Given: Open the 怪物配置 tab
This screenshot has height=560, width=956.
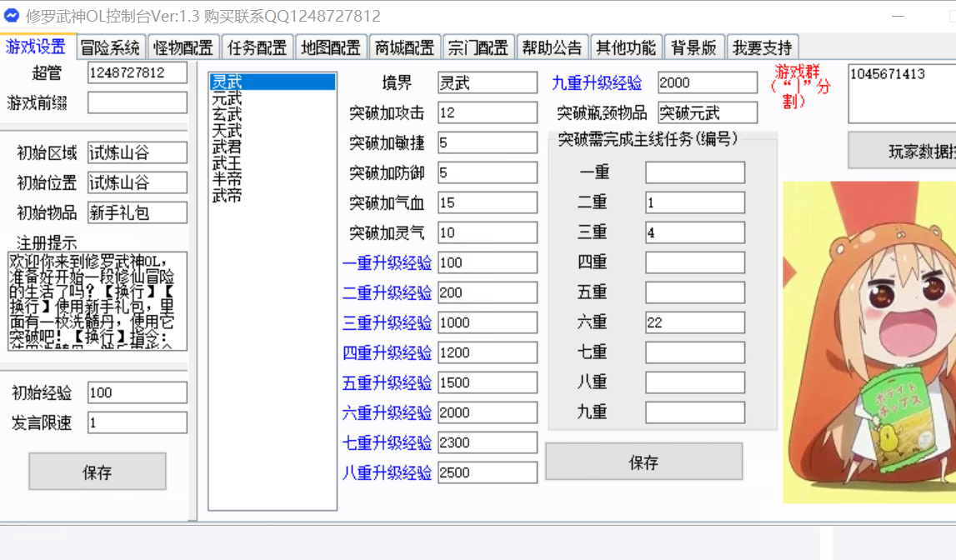Looking at the screenshot, I should pyautogui.click(x=183, y=47).
